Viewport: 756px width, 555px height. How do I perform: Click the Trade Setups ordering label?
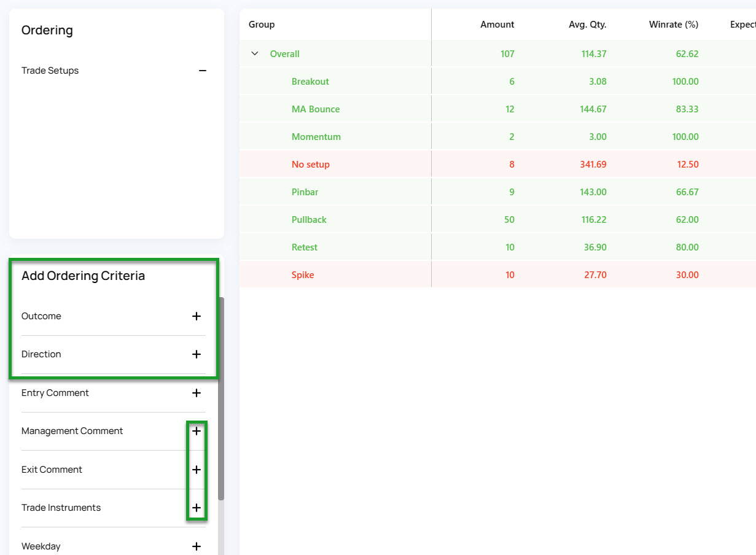50,71
